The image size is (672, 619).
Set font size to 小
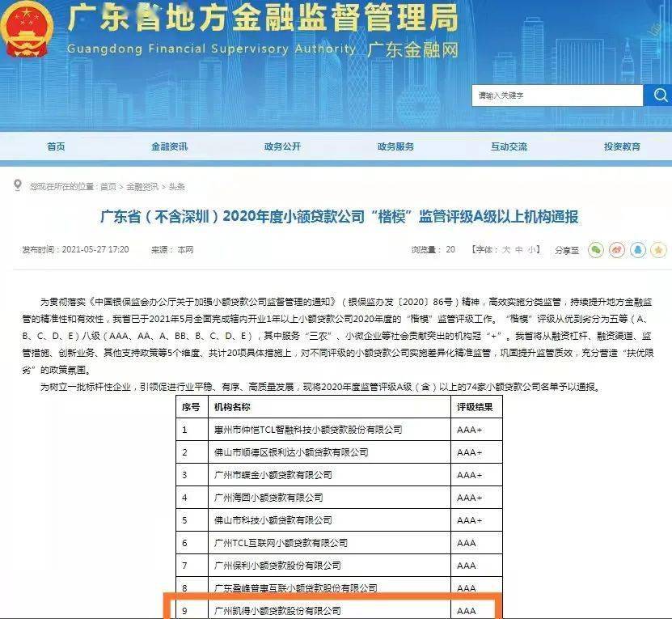click(531, 250)
